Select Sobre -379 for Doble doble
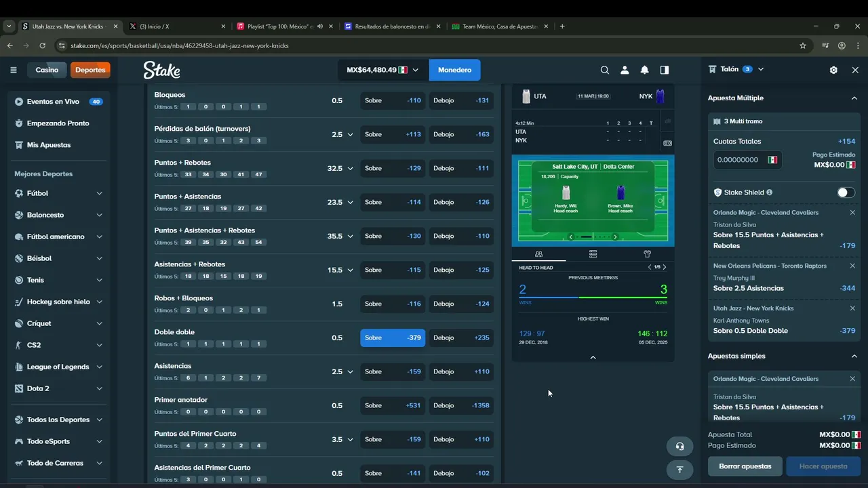This screenshot has height=488, width=868. [393, 338]
